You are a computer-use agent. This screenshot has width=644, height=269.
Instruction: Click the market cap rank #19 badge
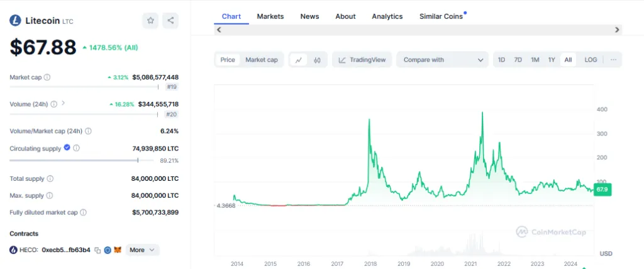coord(172,87)
